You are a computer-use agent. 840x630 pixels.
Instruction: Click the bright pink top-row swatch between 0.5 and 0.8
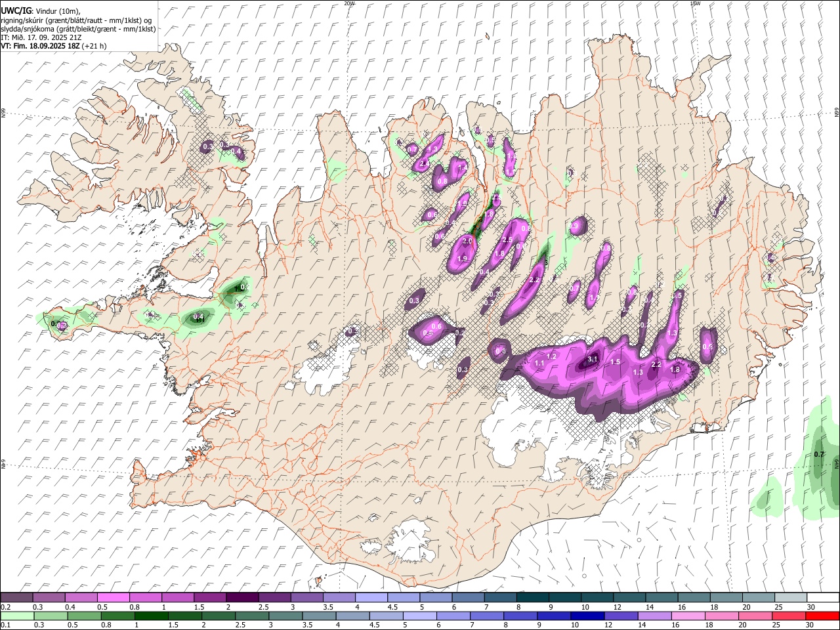(113, 598)
